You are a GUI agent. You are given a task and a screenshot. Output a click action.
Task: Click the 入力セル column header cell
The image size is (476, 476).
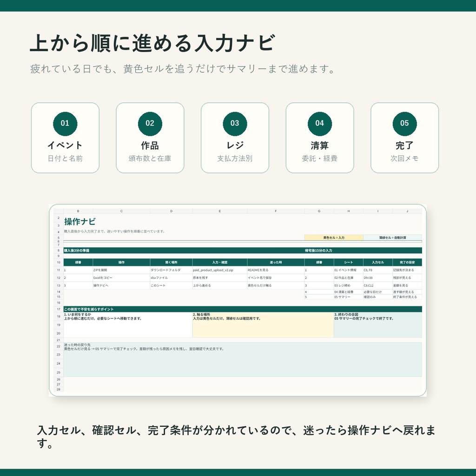pyautogui.click(x=377, y=262)
